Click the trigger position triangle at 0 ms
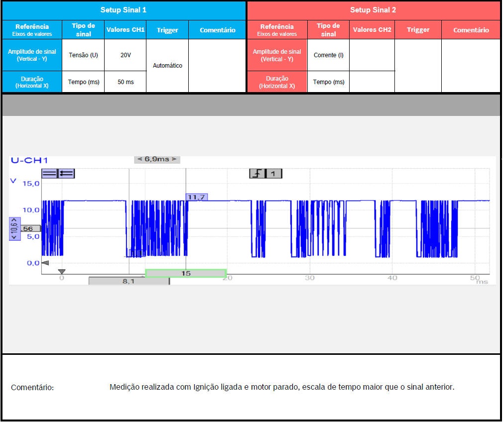This screenshot has height=423, width=504. 62,272
